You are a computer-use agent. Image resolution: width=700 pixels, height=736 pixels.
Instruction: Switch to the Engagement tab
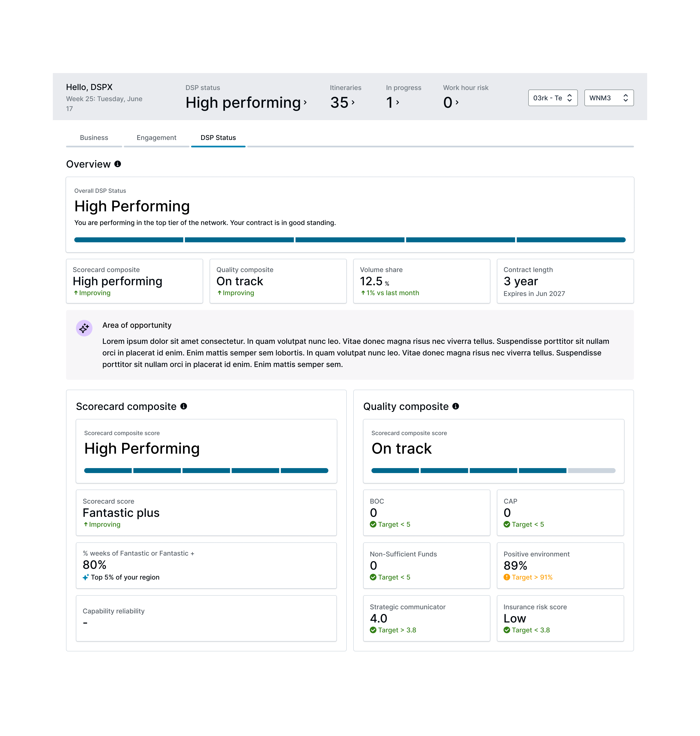(156, 137)
